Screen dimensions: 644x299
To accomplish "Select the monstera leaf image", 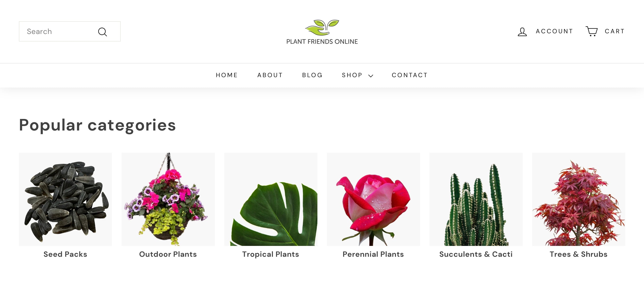I will [271, 199].
